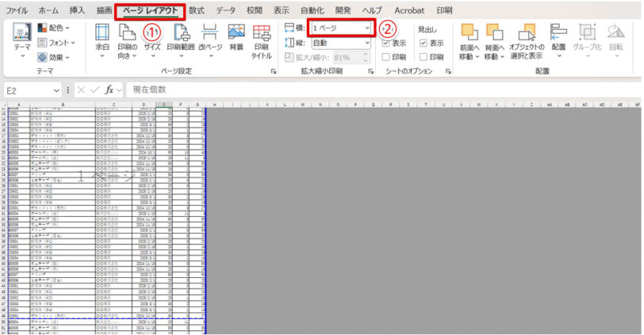Launch the ページ設定 dialog launcher
The width and height of the screenshot is (644, 335).
coord(274,71)
